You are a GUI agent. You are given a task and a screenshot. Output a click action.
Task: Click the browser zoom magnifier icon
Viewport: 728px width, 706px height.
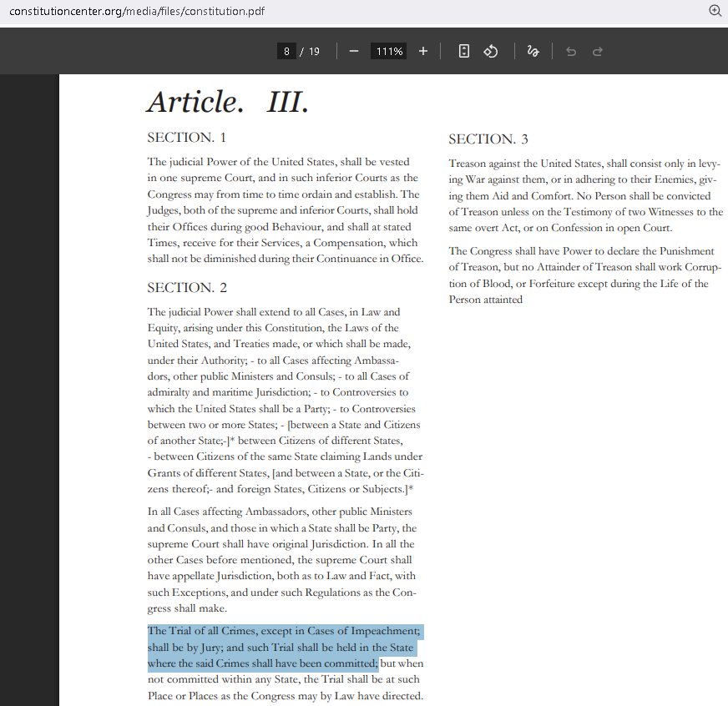715,11
